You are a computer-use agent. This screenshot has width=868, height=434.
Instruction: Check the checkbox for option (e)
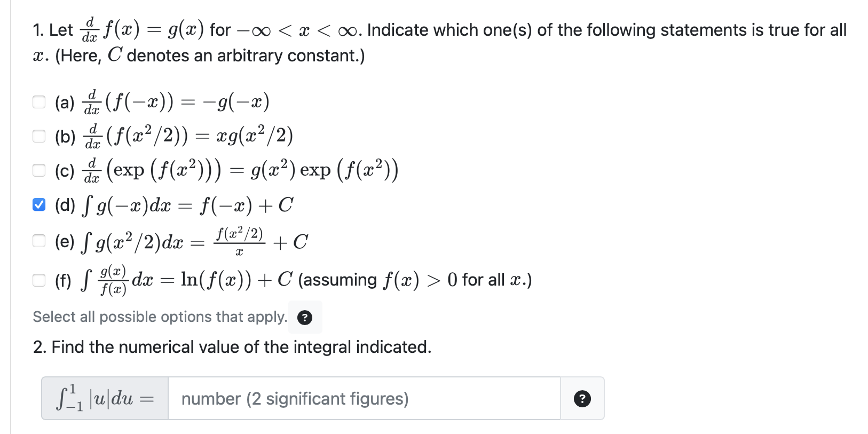(39, 241)
